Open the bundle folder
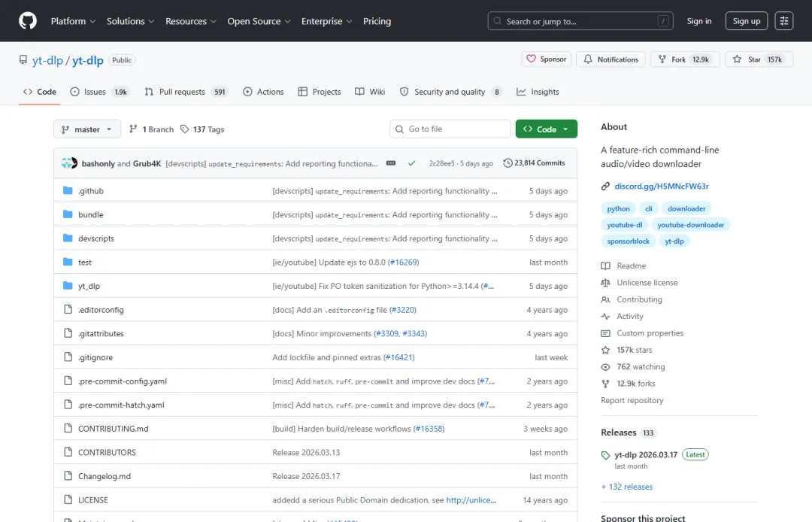The image size is (812, 522). 91,214
